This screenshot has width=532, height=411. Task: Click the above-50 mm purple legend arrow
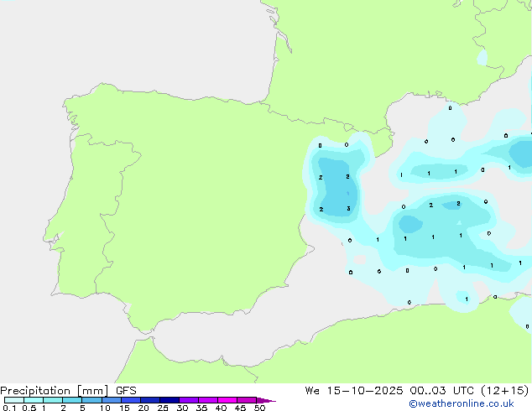pyautogui.click(x=266, y=400)
